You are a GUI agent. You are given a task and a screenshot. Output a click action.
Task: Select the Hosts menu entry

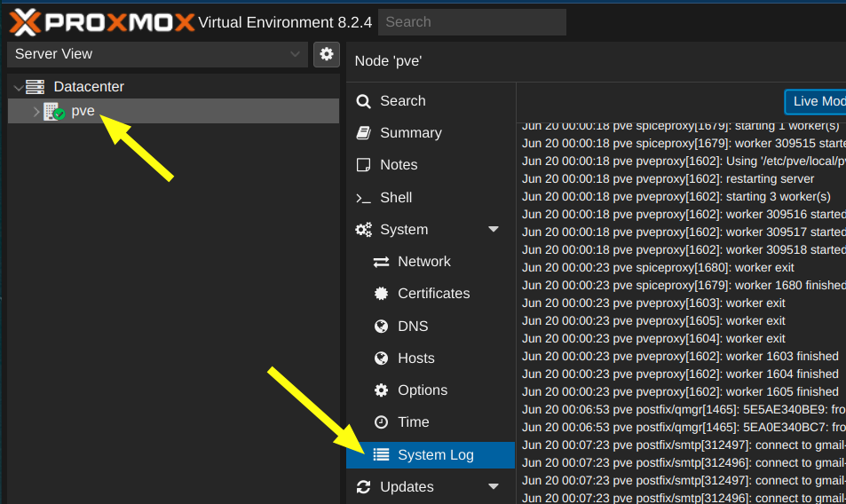pos(415,358)
